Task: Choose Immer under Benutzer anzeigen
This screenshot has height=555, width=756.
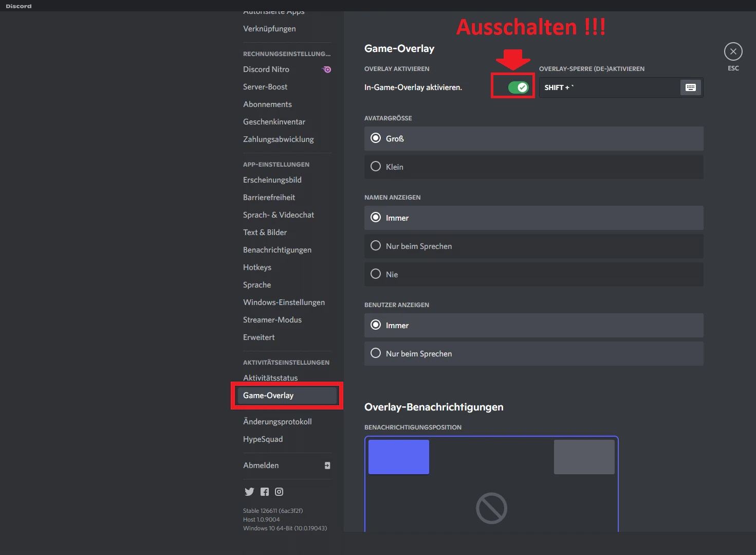Action: (533, 326)
